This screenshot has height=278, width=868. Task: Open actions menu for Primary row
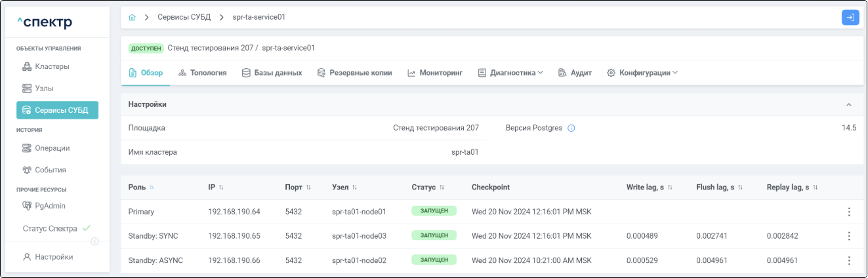point(849,212)
